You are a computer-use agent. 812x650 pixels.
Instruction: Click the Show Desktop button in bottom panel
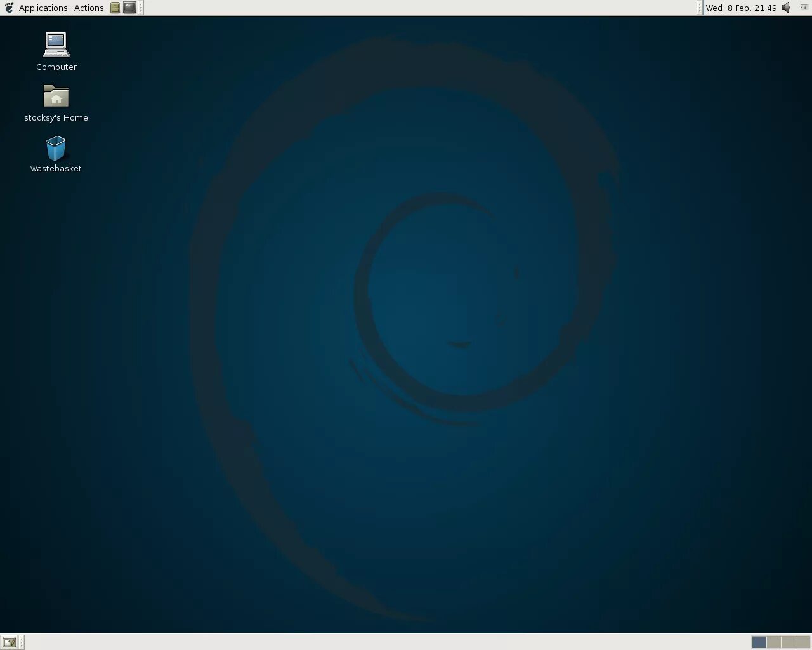tap(9, 642)
